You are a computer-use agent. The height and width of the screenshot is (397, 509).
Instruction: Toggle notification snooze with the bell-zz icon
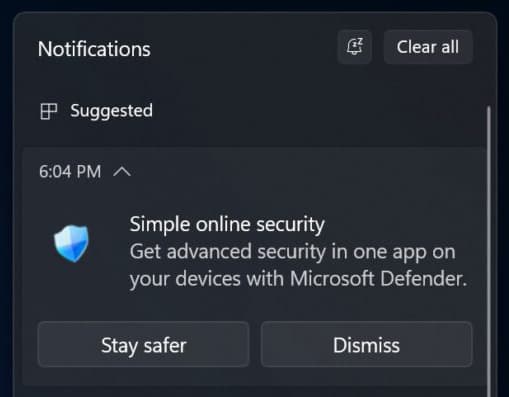point(355,47)
